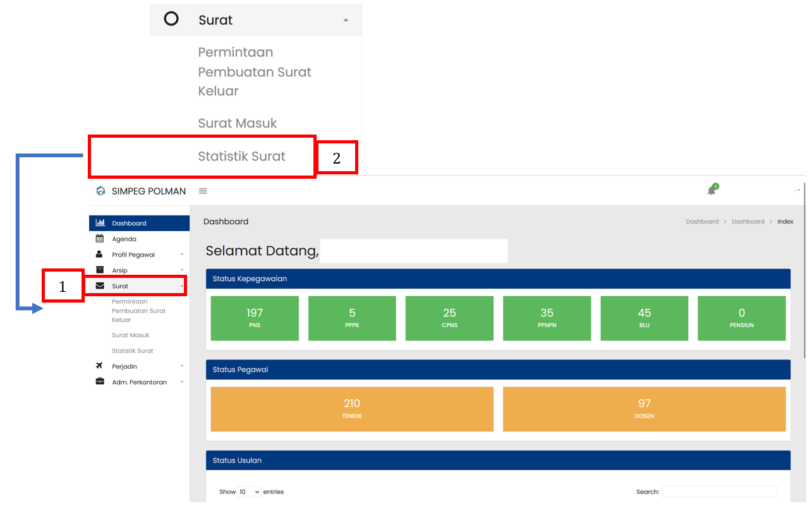Click the SIMPEG POLMAN logo icon
Image resolution: width=812 pixels, height=511 pixels.
click(x=100, y=191)
